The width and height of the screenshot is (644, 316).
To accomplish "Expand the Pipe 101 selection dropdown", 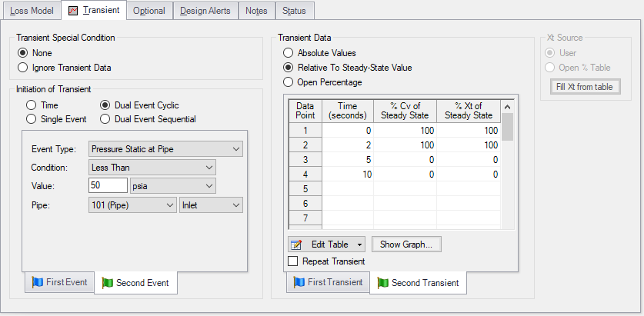I will [x=132, y=205].
